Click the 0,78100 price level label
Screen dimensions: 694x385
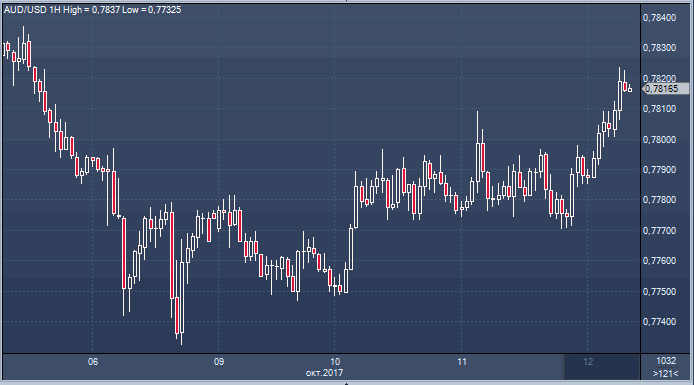659,109
